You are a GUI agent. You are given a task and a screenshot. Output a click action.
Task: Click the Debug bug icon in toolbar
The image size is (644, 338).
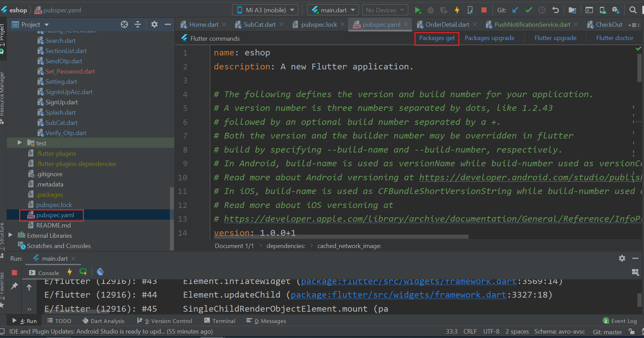pyautogui.click(x=431, y=10)
